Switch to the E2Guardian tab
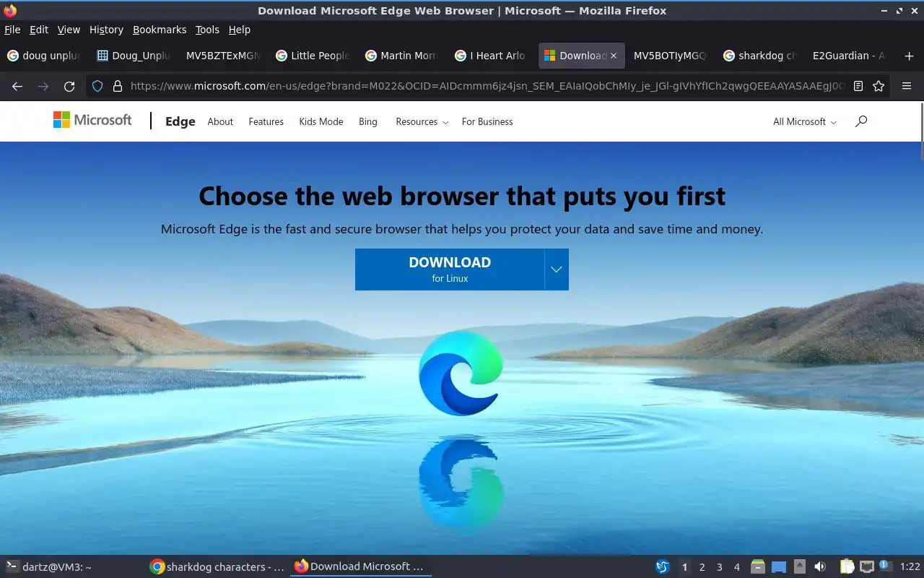The width and height of the screenshot is (924, 578). pos(849,56)
